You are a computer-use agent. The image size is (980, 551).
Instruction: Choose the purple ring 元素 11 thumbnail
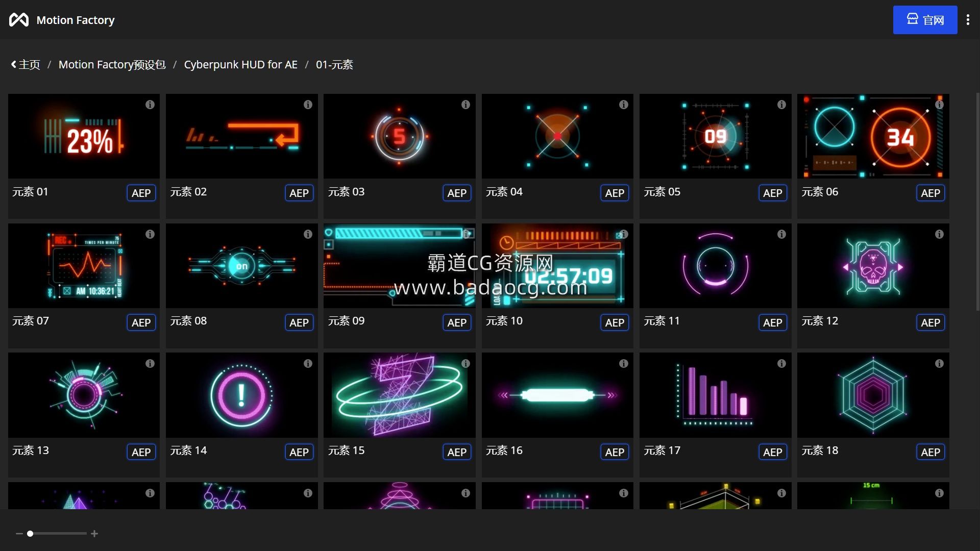pos(716,266)
